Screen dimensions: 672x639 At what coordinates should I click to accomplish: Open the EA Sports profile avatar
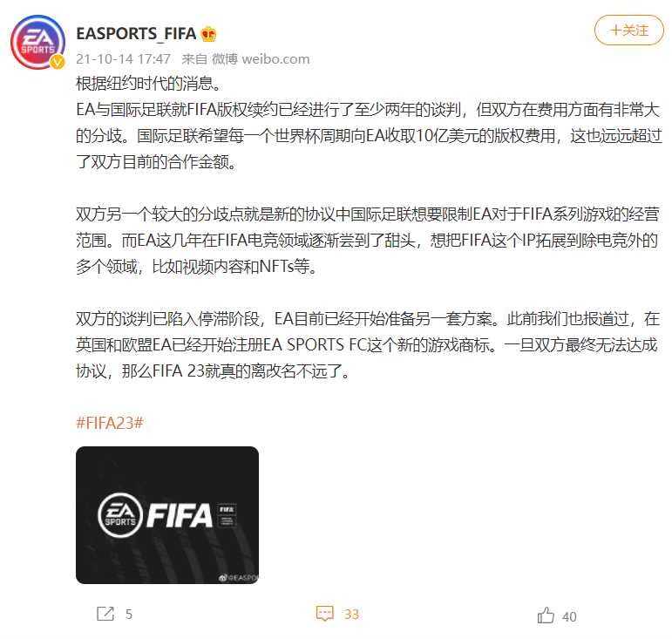click(x=37, y=42)
